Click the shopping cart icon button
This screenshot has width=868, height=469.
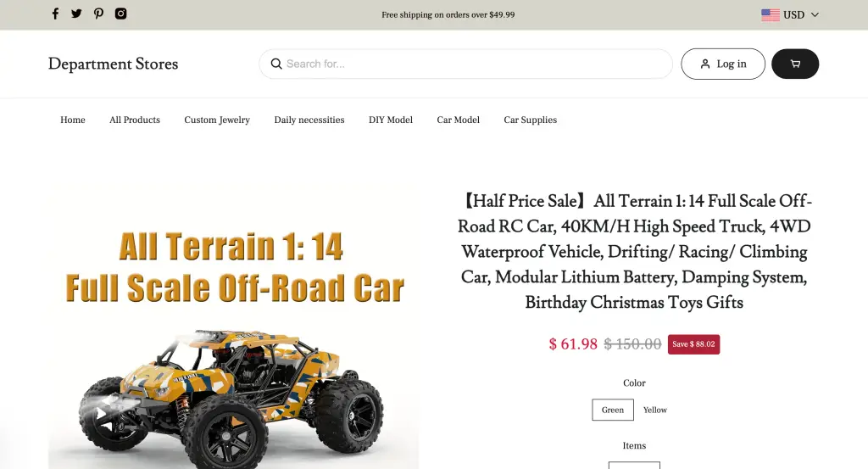click(795, 64)
